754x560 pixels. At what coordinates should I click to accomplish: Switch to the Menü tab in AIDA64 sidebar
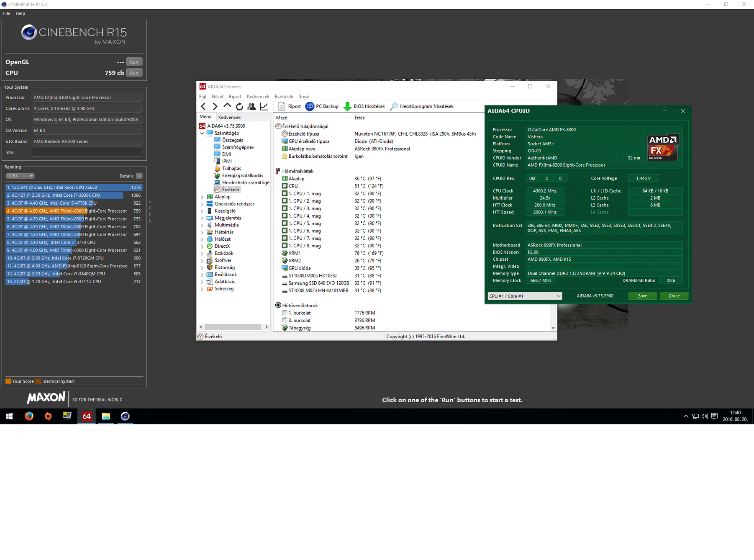tap(205, 117)
